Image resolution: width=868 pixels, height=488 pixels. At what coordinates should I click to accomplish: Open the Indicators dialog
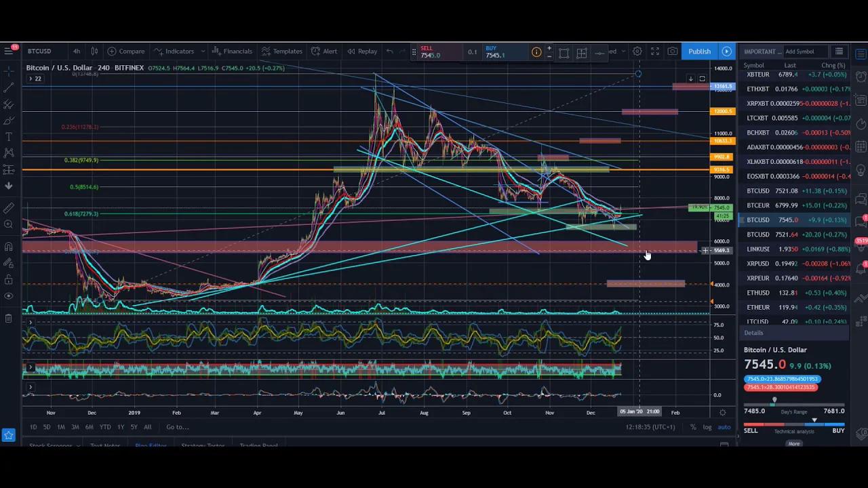(x=174, y=51)
